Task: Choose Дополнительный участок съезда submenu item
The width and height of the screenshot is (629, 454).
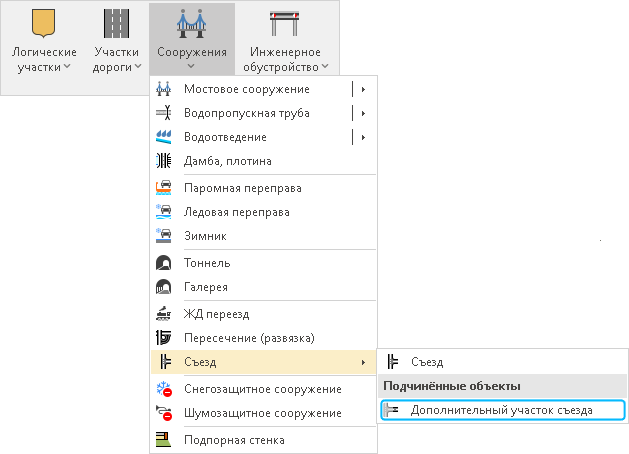Action: 503,410
